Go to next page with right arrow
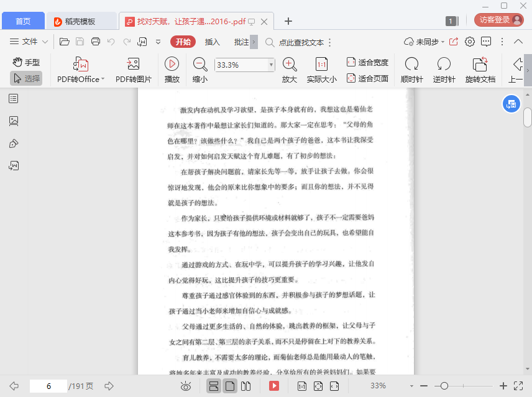Viewport: 532px width, 397px height. (x=109, y=386)
